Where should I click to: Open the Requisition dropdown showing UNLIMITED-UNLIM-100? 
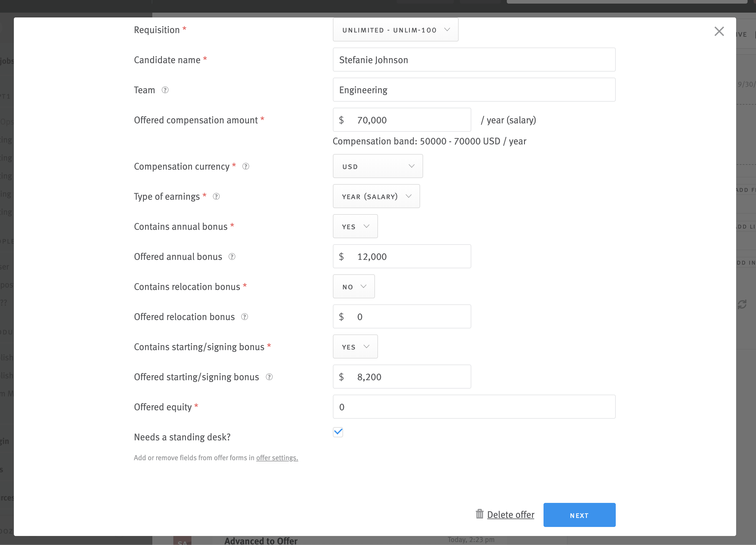[x=395, y=30]
